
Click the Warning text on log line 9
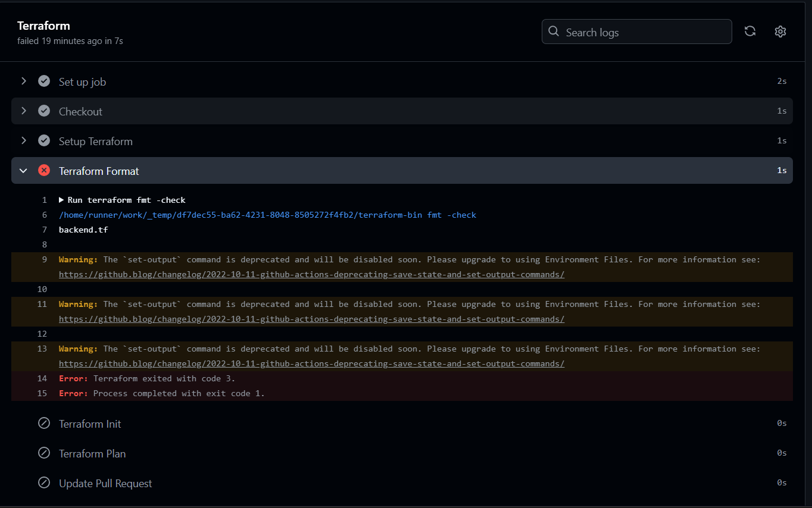(78, 259)
